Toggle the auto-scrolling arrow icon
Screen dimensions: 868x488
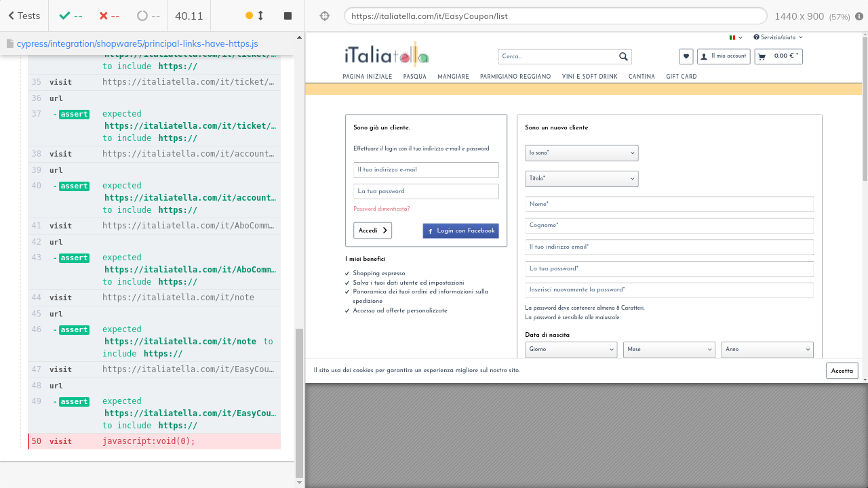pyautogui.click(x=260, y=16)
